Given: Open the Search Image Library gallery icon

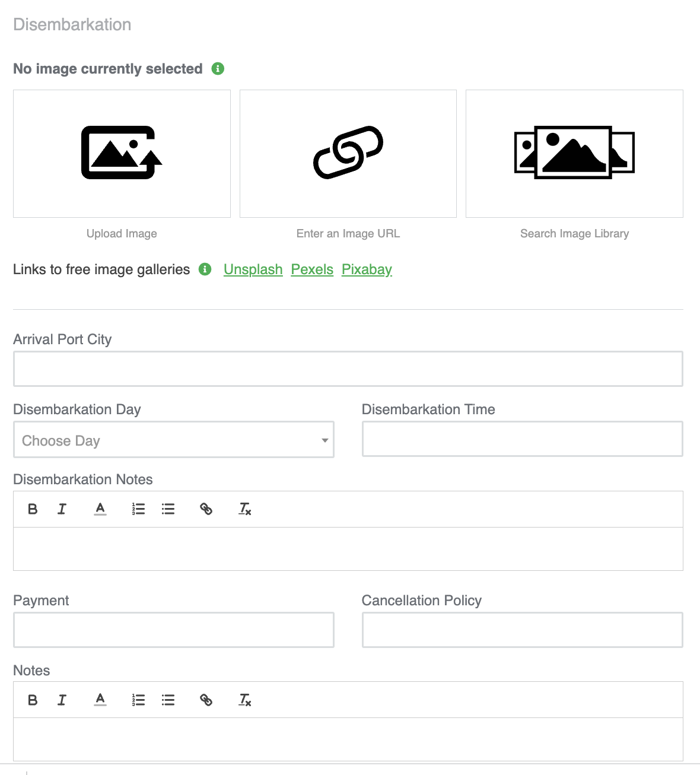Looking at the screenshot, I should pos(574,154).
